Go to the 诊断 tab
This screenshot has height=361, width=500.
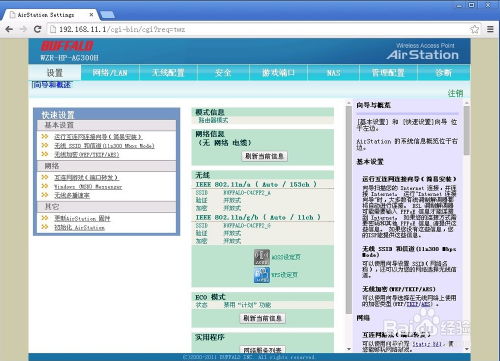(444, 73)
